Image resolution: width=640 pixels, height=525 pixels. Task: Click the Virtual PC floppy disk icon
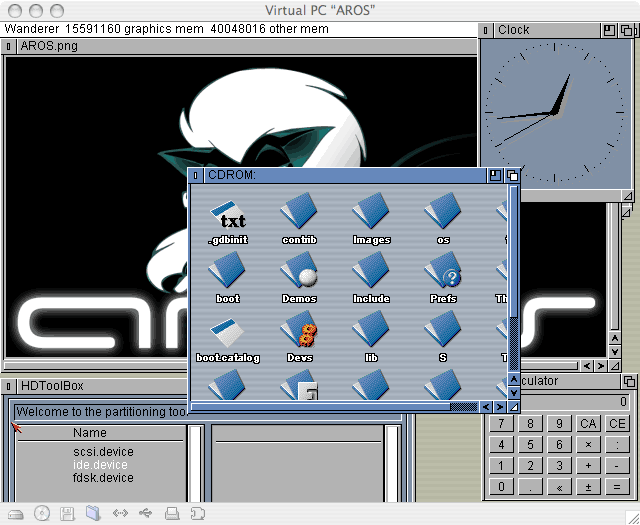click(x=67, y=514)
